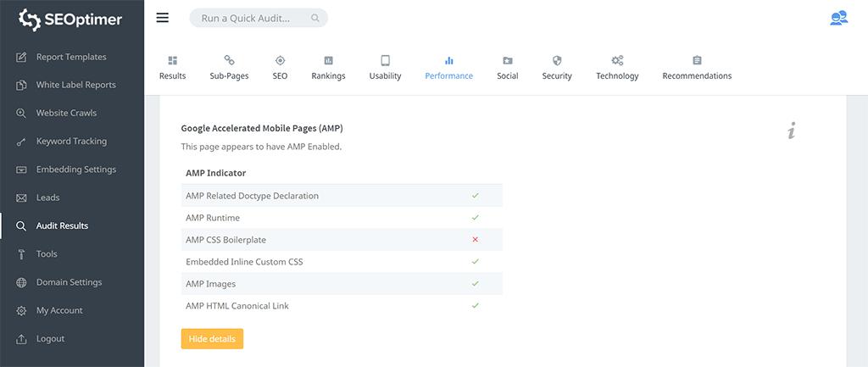Open the Technology tab gears icon
This screenshot has height=367, width=868.
coord(617,61)
